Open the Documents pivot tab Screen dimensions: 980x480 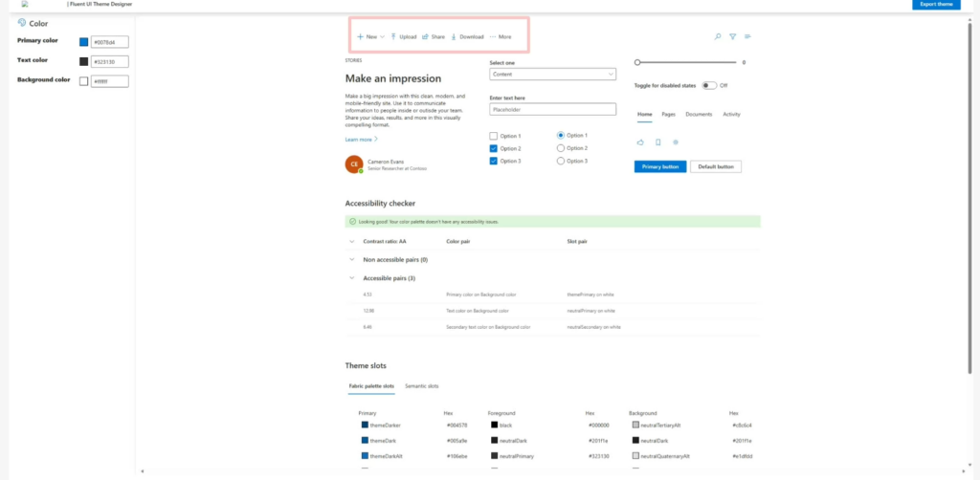[699, 114]
